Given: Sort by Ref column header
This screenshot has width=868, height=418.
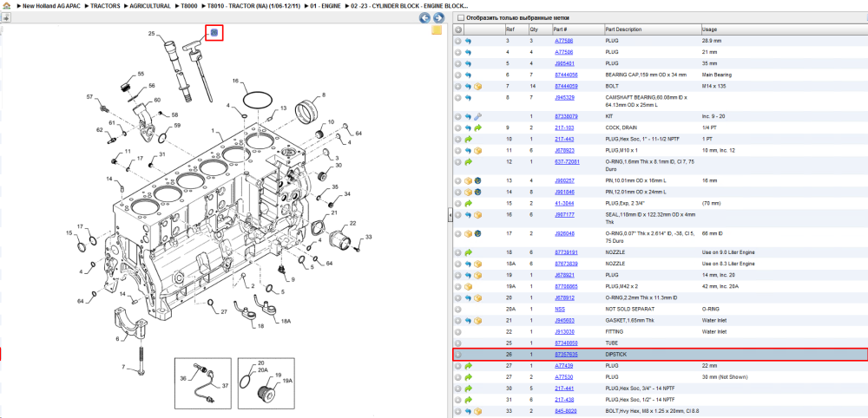Looking at the screenshot, I should (510, 29).
